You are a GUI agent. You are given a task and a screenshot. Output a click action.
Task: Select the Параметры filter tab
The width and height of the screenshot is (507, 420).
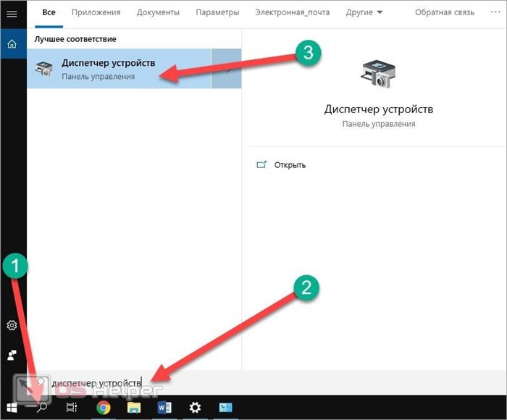(x=217, y=12)
